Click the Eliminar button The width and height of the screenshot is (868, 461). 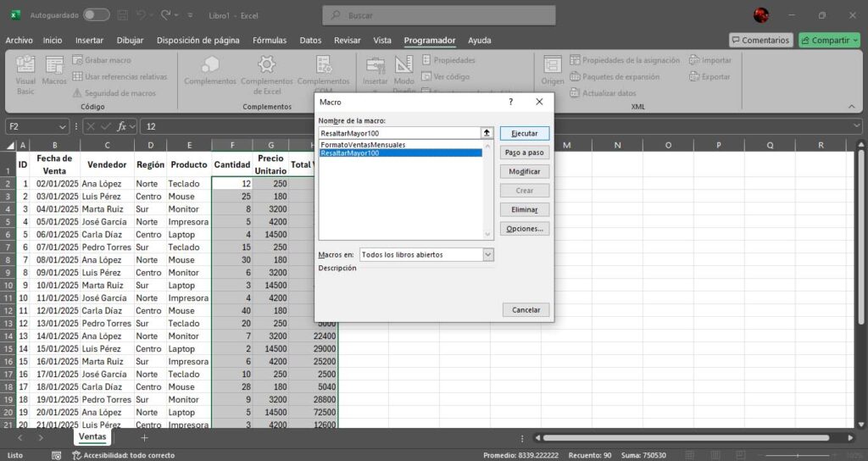tap(524, 210)
